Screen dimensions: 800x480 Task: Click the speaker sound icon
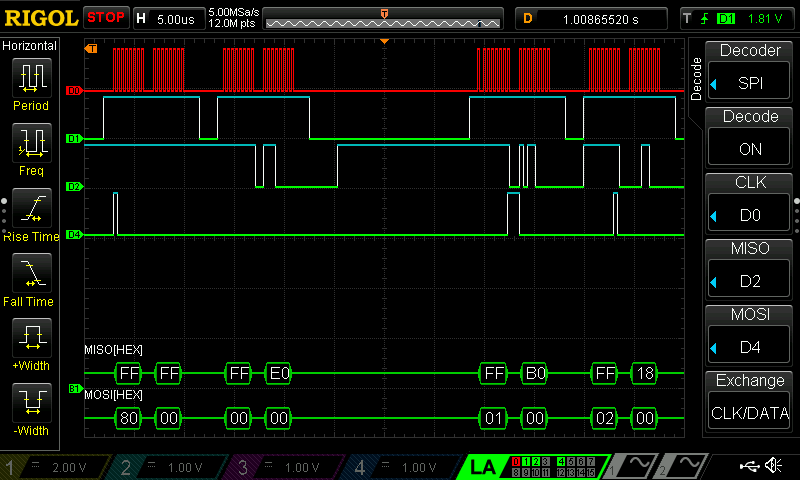coord(774,465)
